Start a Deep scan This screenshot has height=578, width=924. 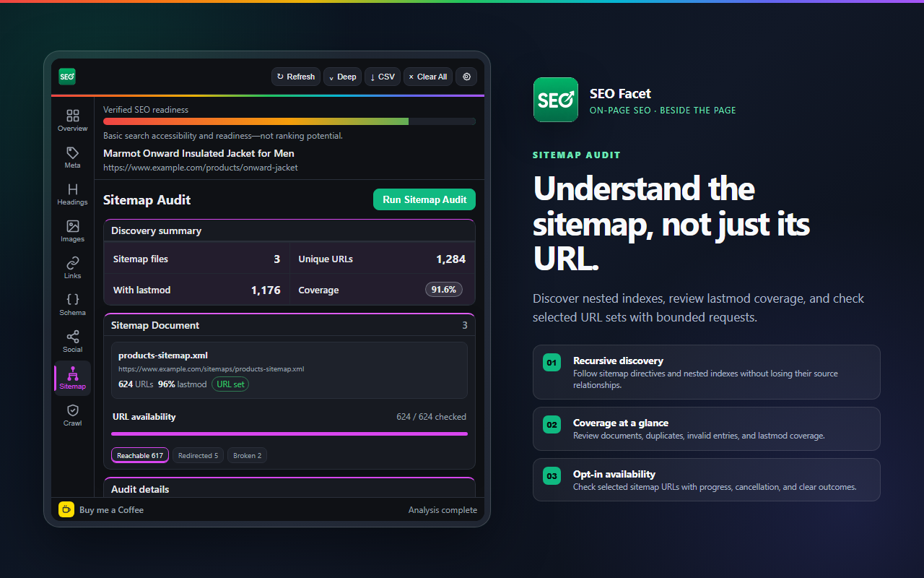coord(343,77)
